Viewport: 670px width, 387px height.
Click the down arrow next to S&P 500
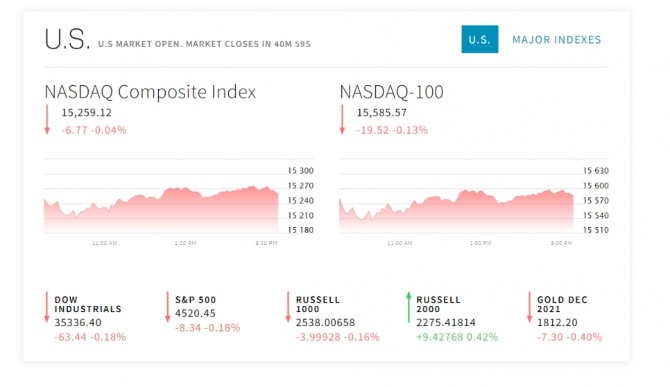(x=168, y=307)
